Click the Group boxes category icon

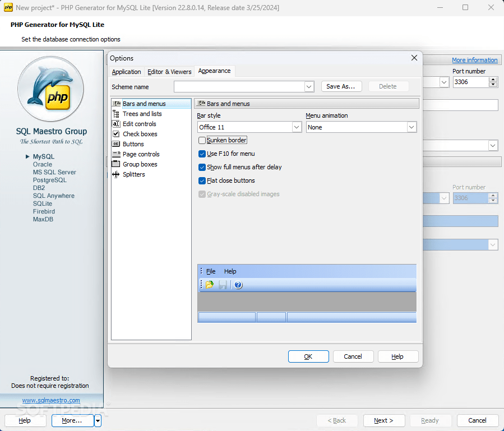click(x=115, y=164)
